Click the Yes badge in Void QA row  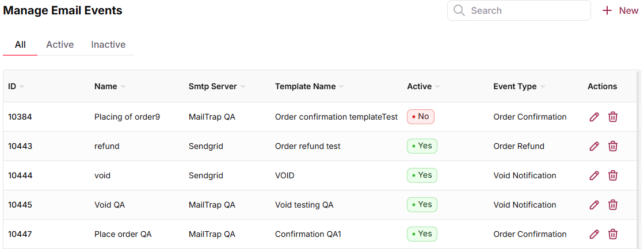(x=422, y=205)
